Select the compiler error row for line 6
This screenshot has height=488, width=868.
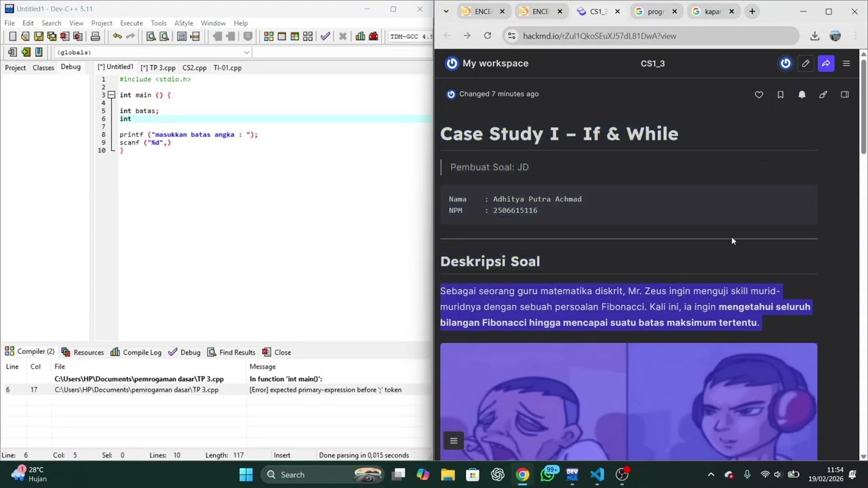coord(216,390)
